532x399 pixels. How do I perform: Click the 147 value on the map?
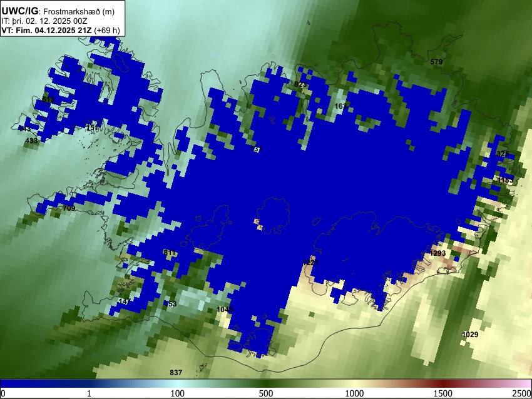(125, 301)
